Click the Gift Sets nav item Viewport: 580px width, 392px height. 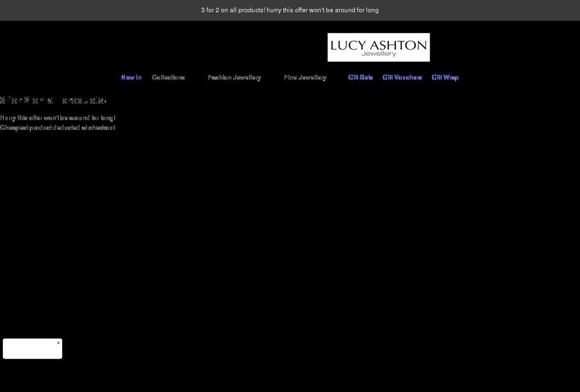coord(360,77)
